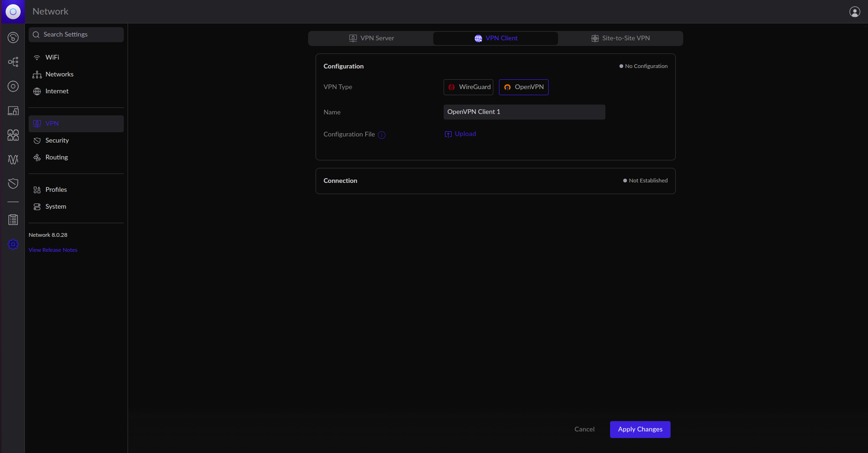
Task: Click the Settings gear icon
Action: coord(13,244)
